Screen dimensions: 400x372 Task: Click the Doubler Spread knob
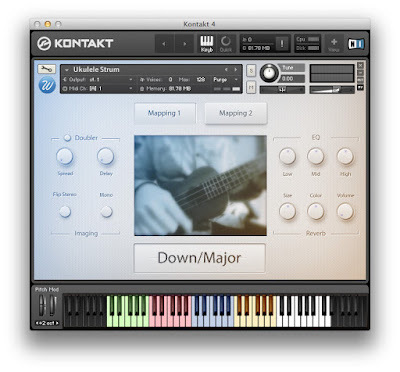click(x=65, y=157)
